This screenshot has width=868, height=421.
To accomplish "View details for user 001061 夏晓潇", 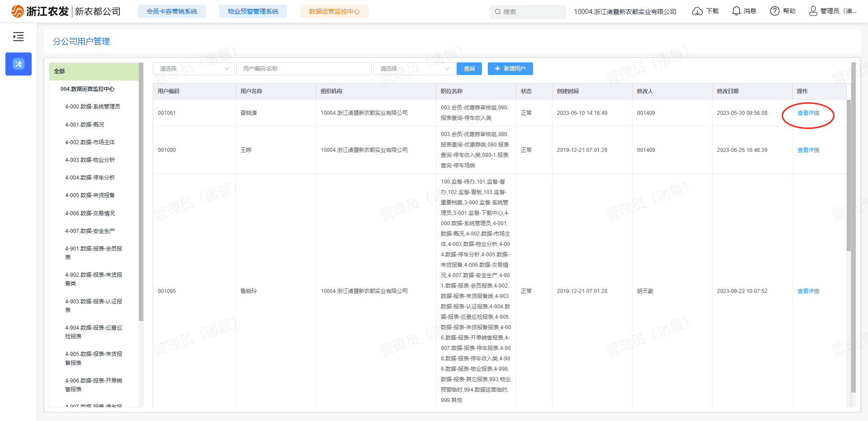I will [808, 113].
